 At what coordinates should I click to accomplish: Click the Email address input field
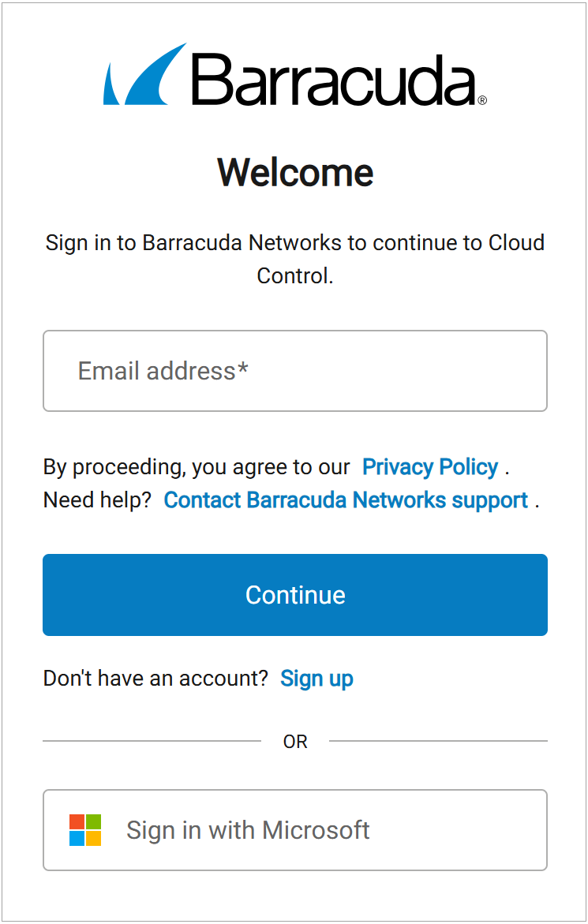point(294,371)
